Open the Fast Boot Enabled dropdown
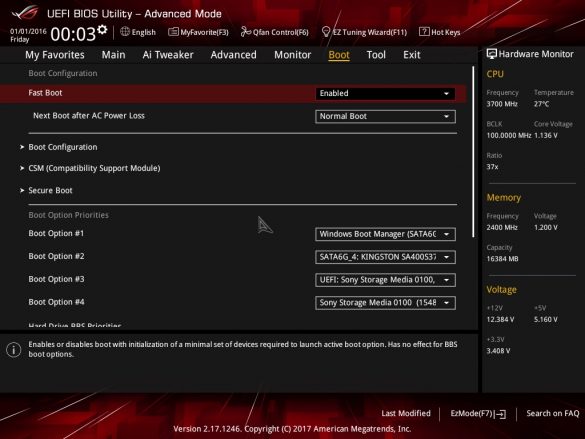The width and height of the screenshot is (585, 439). pos(385,93)
